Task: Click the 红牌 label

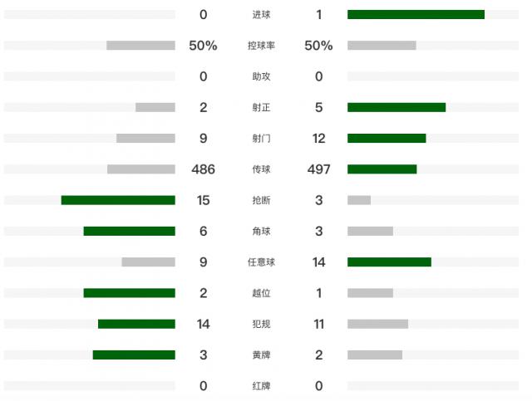Action: (261, 386)
